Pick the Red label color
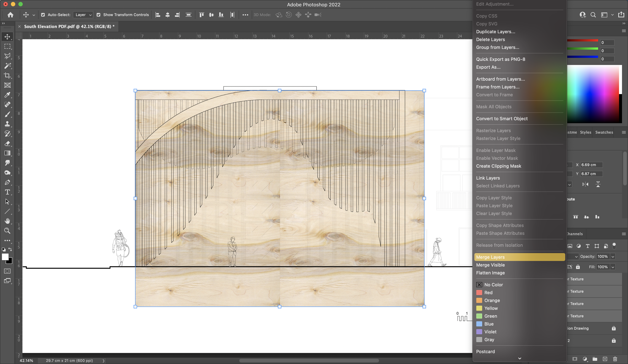Screen dimensions: 628x364 tap(488, 293)
